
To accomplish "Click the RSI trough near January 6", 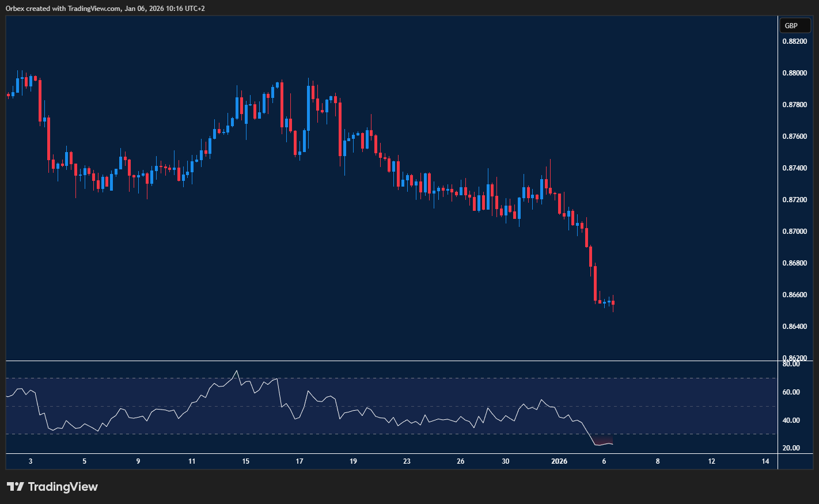I will coord(599,444).
